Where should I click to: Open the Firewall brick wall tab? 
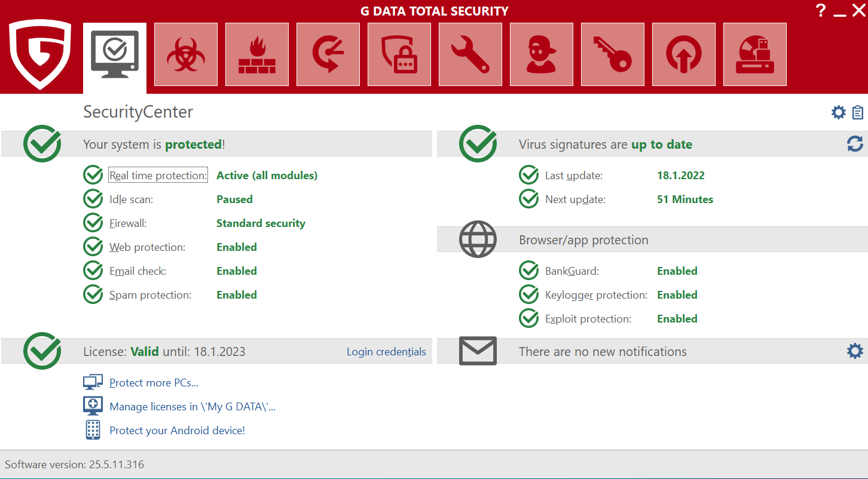tap(257, 54)
